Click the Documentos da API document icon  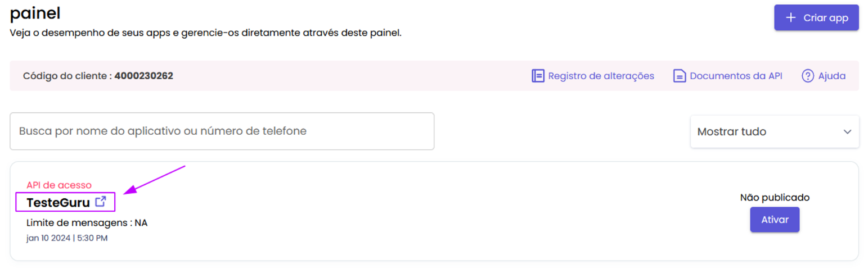click(x=680, y=76)
